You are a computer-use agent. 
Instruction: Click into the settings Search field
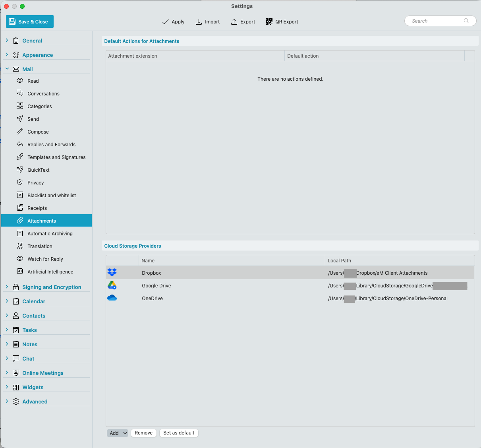tap(436, 21)
